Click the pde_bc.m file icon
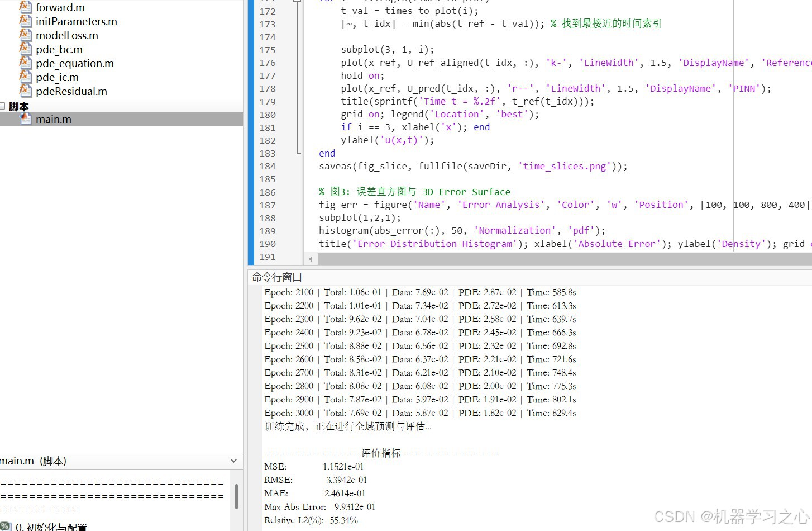812x531 pixels. (x=25, y=49)
